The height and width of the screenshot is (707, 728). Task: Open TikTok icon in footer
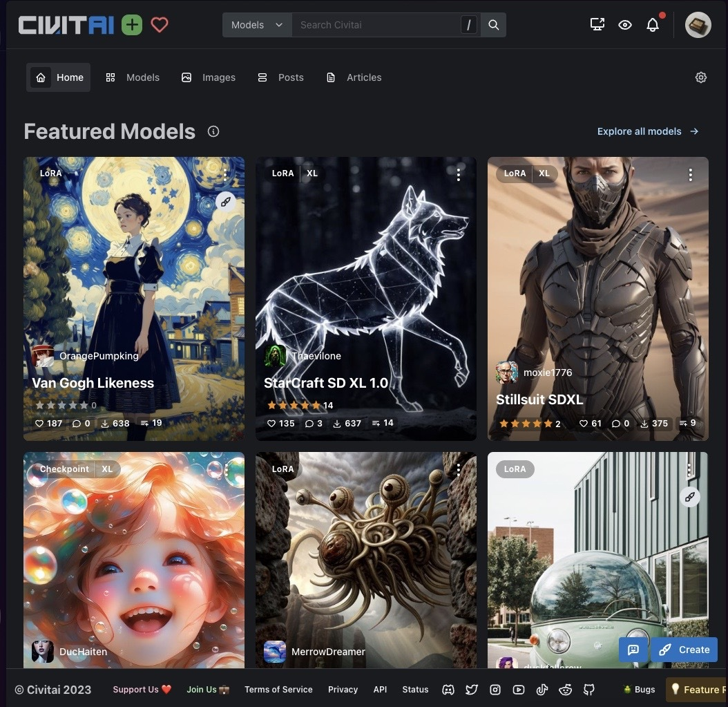[542, 689]
